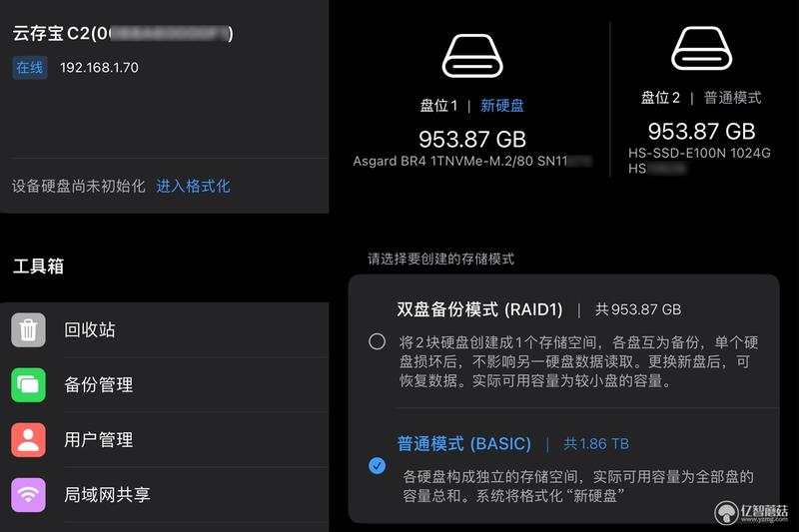The image size is (799, 532).
Task: Click the 双盘备份模式 (RAID1) title text
Action: [479, 309]
